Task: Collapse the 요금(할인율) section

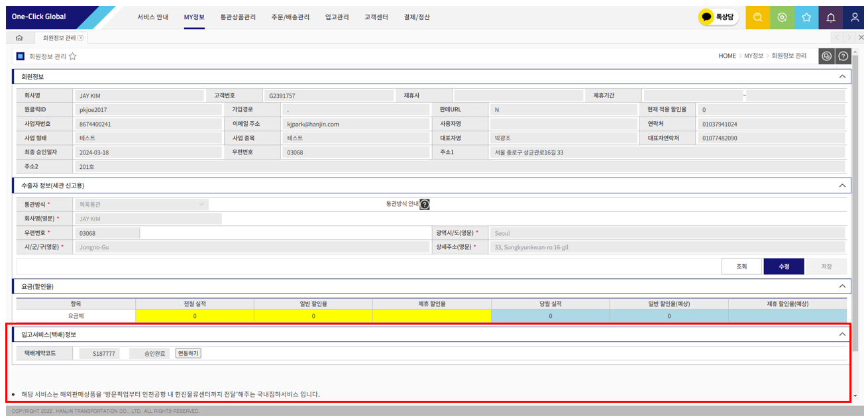Action: coord(842,286)
